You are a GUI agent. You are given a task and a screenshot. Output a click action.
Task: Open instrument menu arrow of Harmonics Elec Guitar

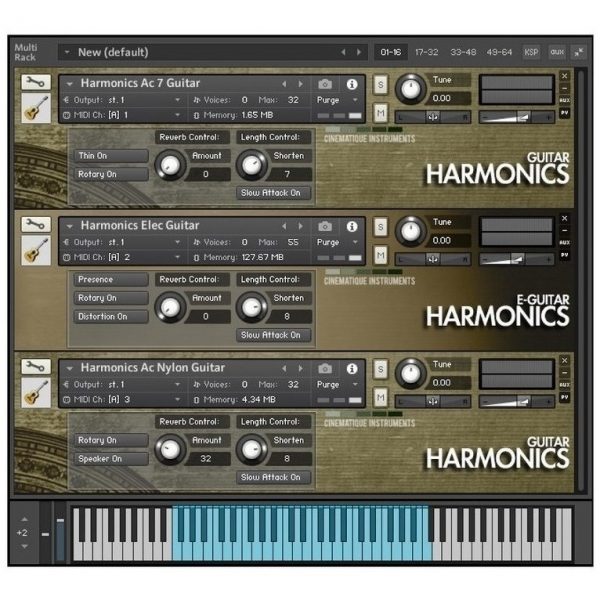coord(69,226)
